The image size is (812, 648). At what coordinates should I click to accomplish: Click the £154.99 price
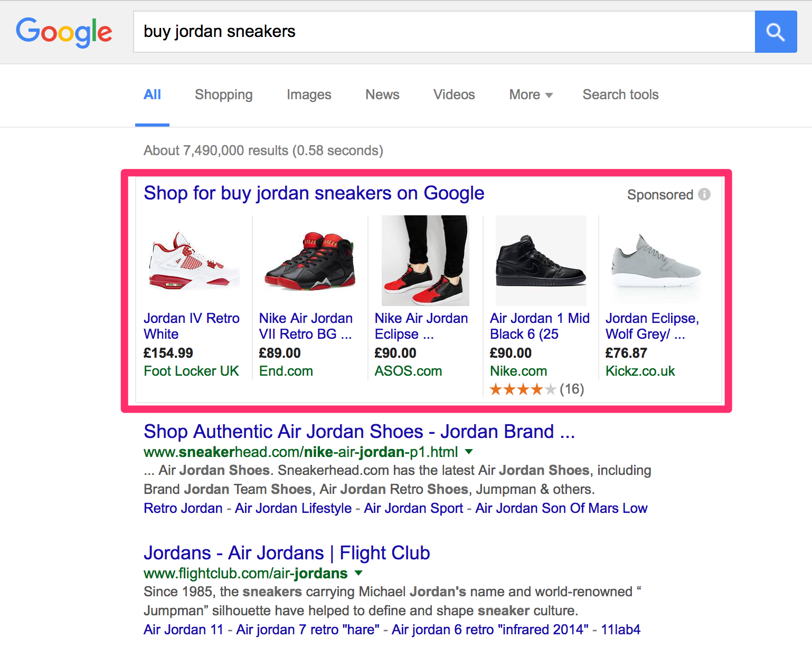[168, 353]
